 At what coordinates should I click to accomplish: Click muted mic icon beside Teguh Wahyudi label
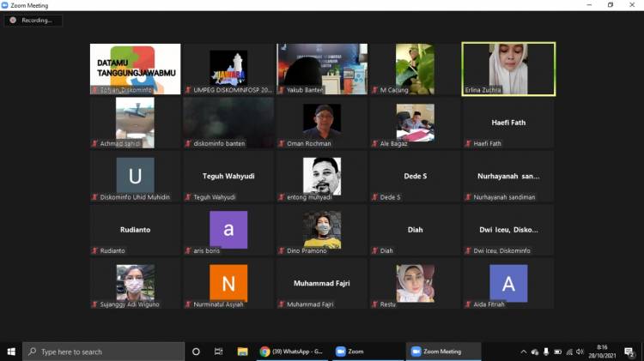[188, 197]
